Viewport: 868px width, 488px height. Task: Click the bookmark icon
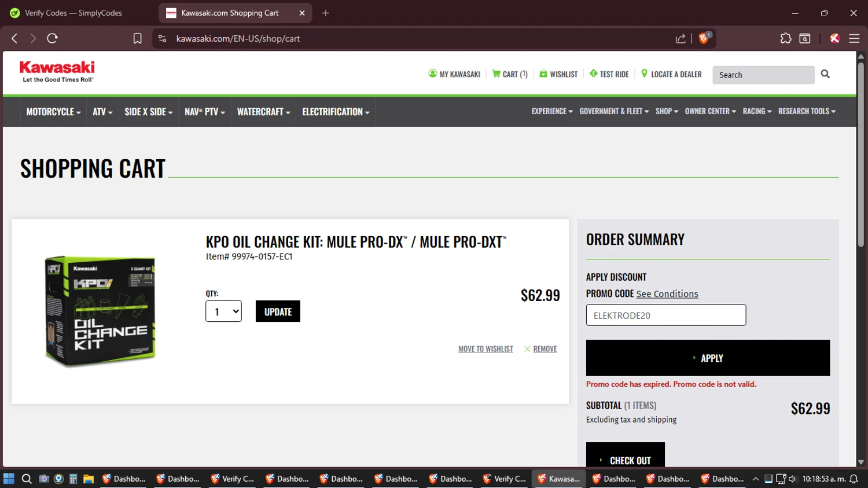point(137,38)
